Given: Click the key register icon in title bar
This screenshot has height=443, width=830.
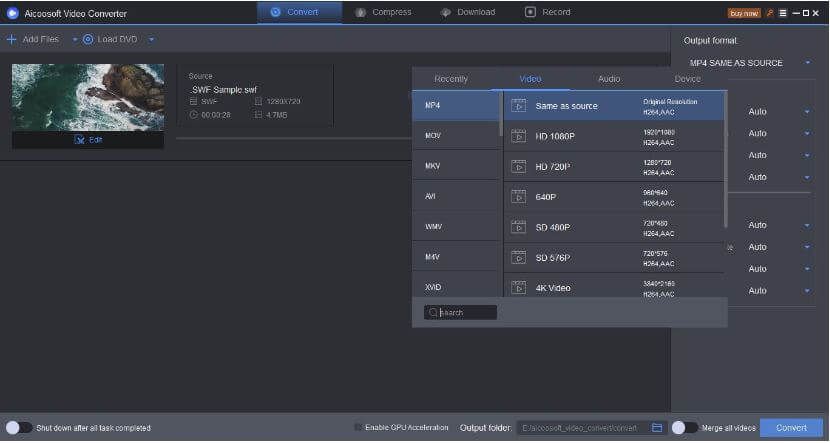Looking at the screenshot, I should coord(770,13).
